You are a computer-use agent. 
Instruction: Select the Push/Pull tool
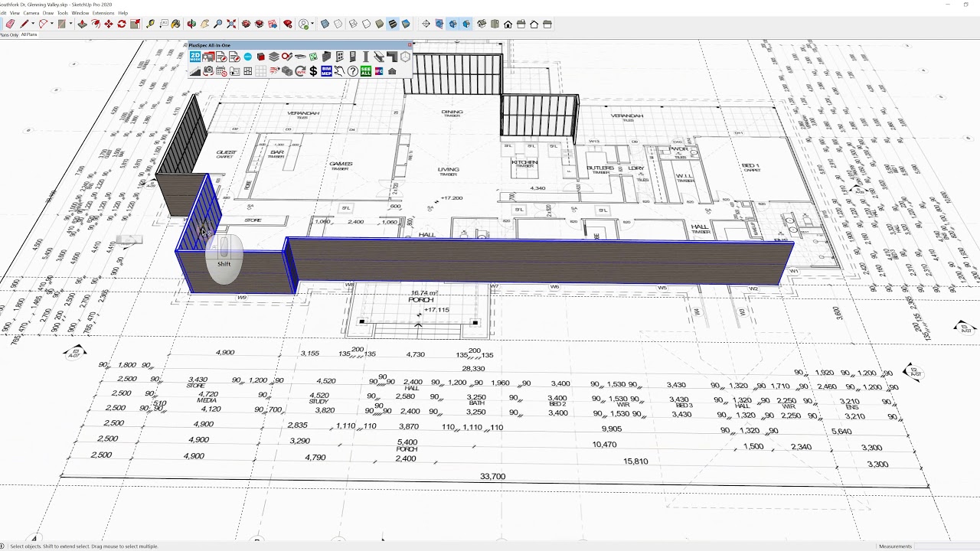pos(82,24)
